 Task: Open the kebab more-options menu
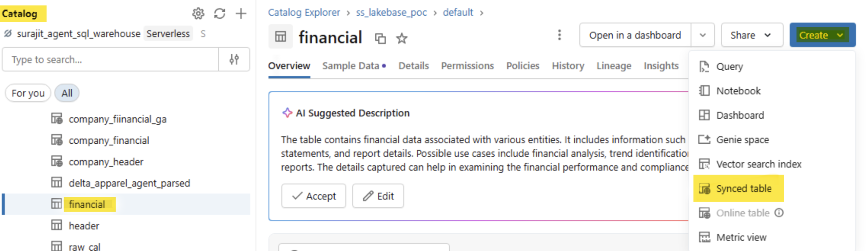pos(559,35)
